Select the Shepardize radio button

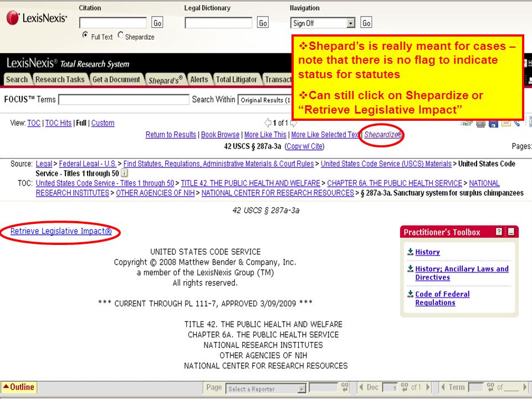click(x=120, y=35)
